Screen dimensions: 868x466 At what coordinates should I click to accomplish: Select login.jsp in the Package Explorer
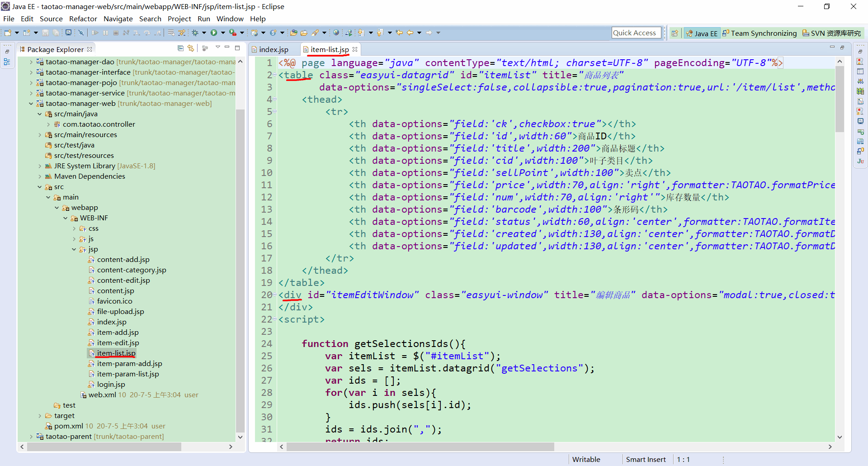click(111, 385)
